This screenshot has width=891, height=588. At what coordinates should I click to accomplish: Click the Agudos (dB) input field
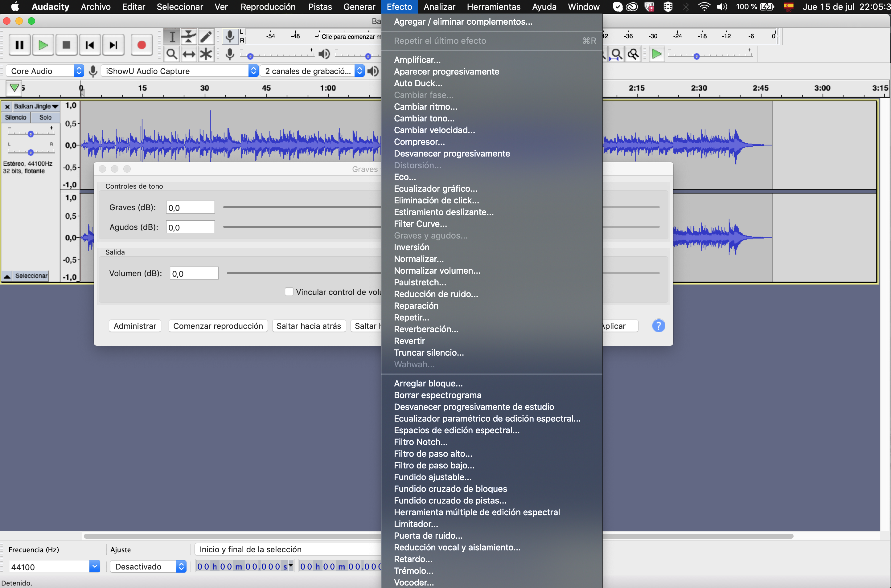(190, 227)
